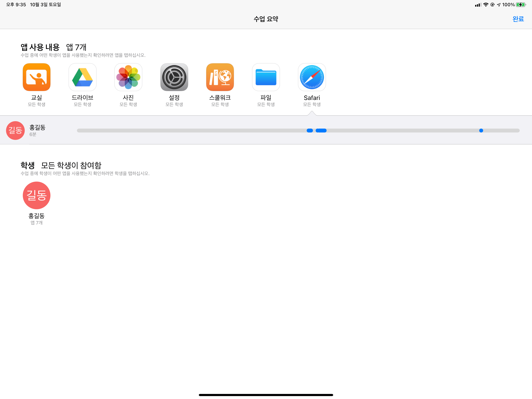The width and height of the screenshot is (532, 399).
Task: Click the gray Safari usage timeline bar
Action: coord(192,130)
